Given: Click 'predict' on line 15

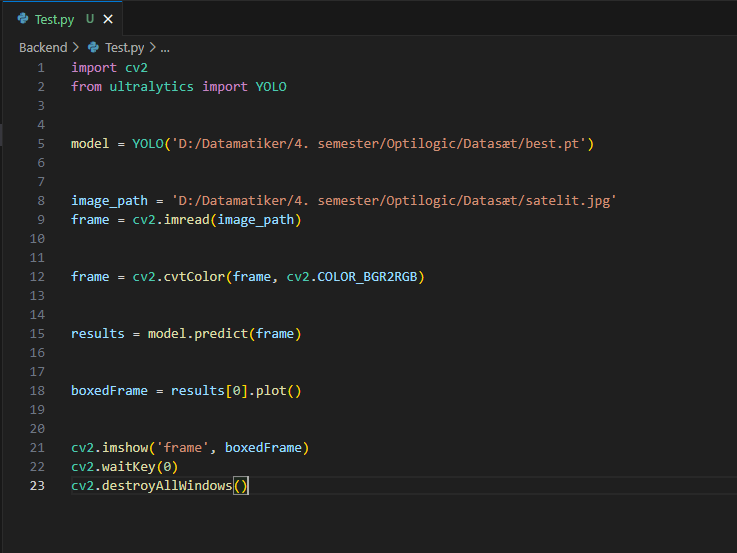Looking at the screenshot, I should tap(221, 334).
